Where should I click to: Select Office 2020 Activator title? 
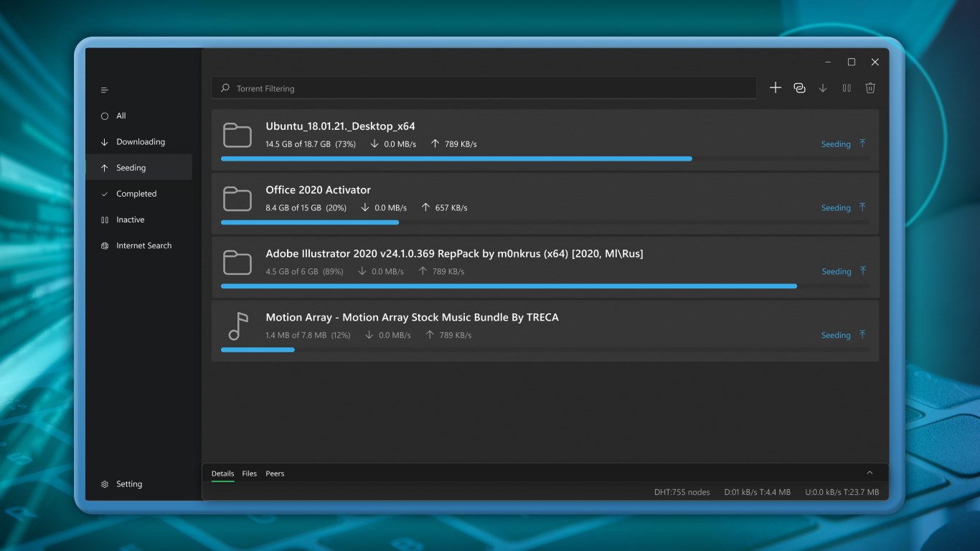(x=318, y=190)
